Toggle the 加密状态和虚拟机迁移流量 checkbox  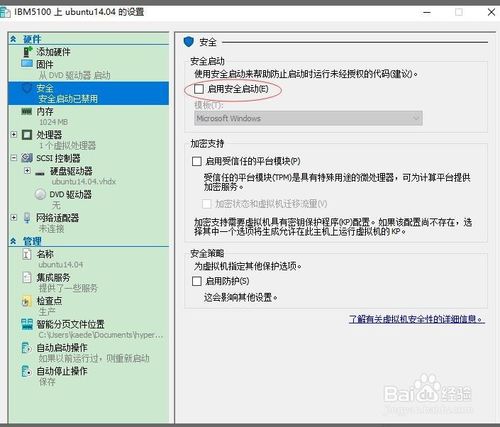tap(207, 204)
